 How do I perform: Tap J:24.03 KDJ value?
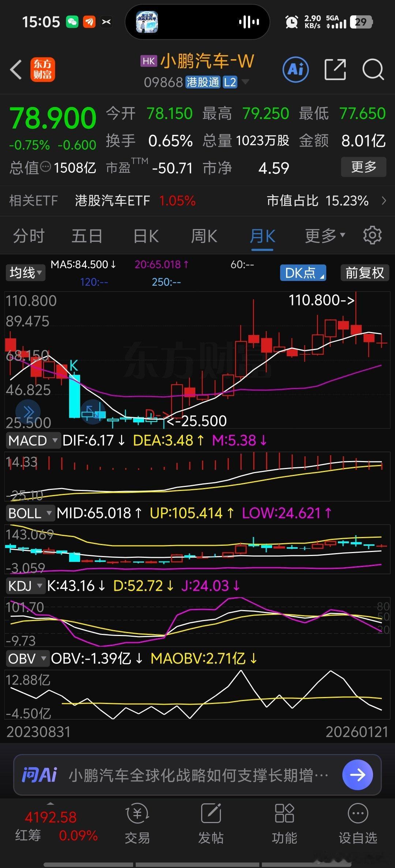tap(211, 586)
